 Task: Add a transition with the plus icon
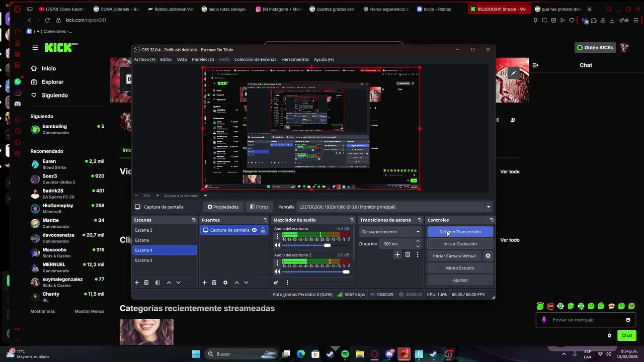tap(397, 254)
